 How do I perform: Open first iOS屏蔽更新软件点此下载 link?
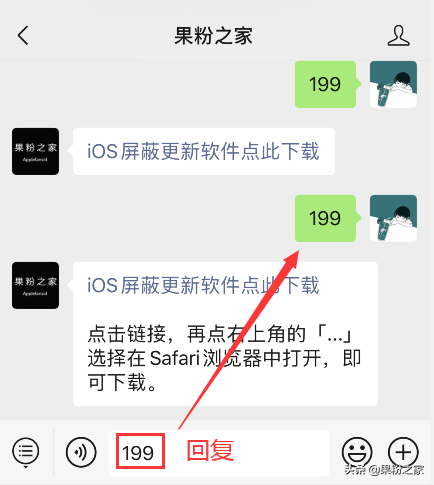click(x=203, y=151)
